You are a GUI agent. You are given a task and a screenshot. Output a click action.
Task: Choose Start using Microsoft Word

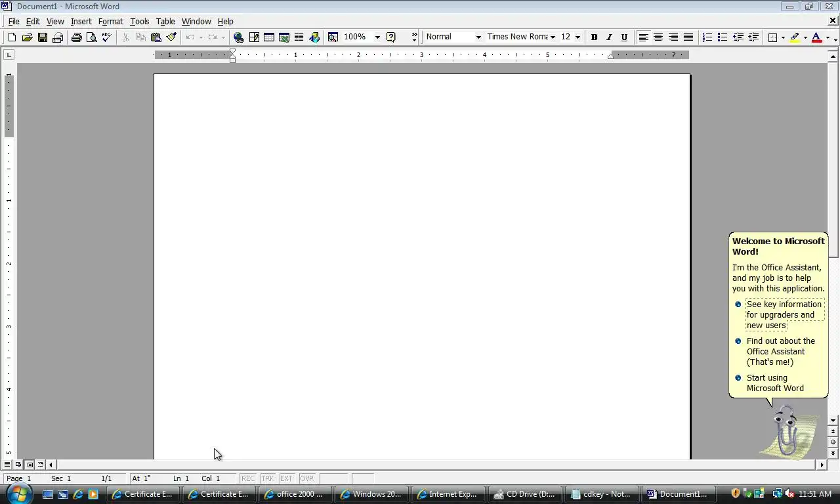775,383
